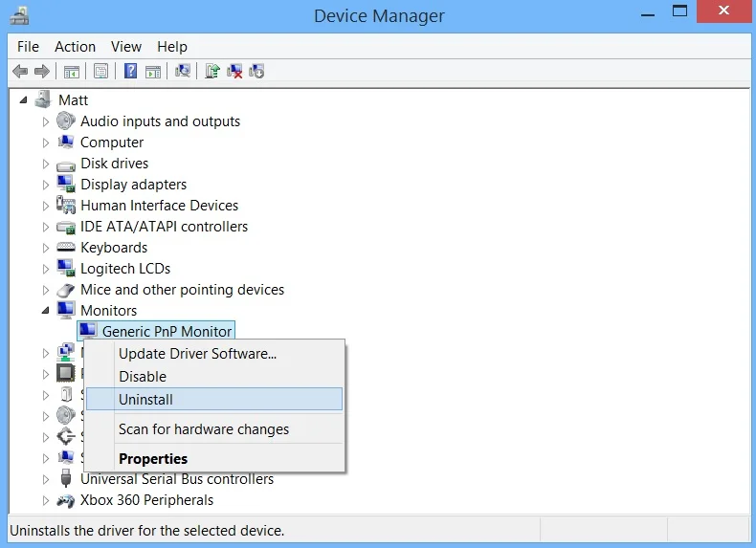Screen dimensions: 756x548
Task: Choose Disable from the context menu
Action: point(214,377)
